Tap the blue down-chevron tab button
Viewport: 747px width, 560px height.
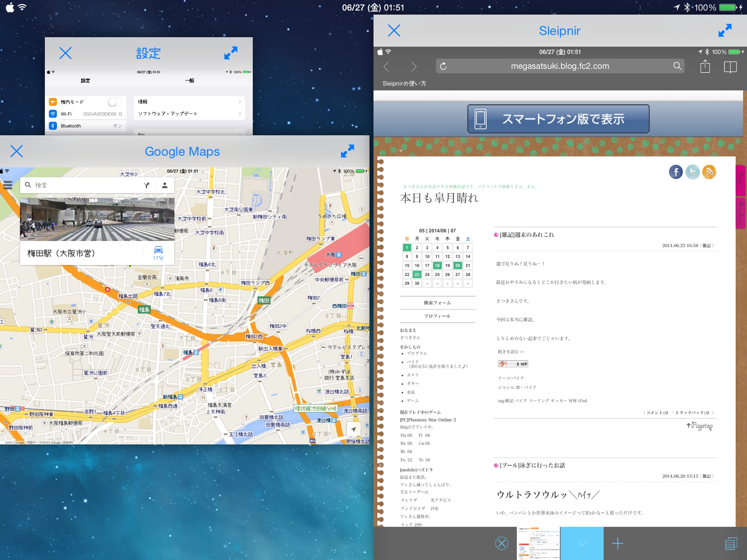pyautogui.click(x=582, y=543)
